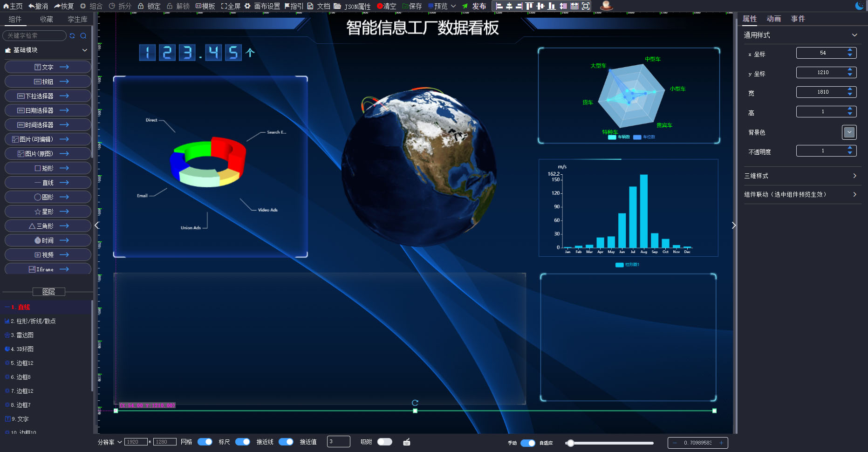Clear the canvas with 清空
The image size is (868, 452).
[386, 6]
